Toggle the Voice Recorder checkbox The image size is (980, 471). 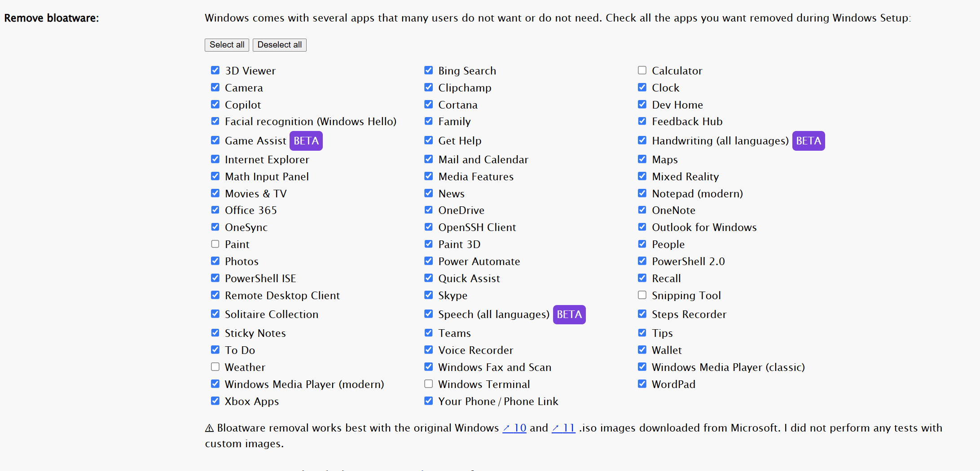click(x=429, y=350)
